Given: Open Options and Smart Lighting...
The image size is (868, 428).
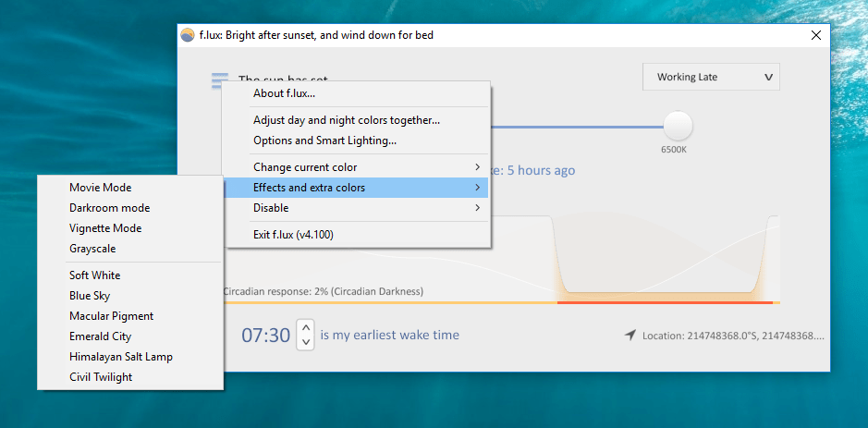Looking at the screenshot, I should [355, 141].
